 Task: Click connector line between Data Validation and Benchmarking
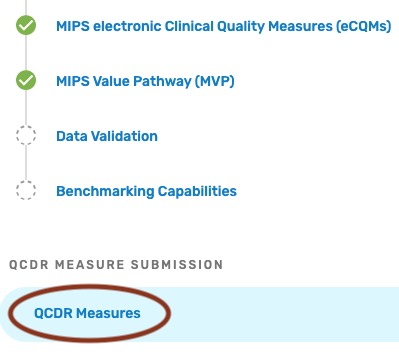[x=26, y=163]
